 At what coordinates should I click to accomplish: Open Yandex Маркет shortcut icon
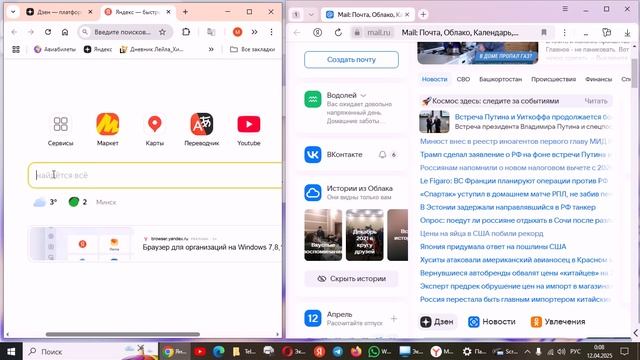pyautogui.click(x=108, y=124)
